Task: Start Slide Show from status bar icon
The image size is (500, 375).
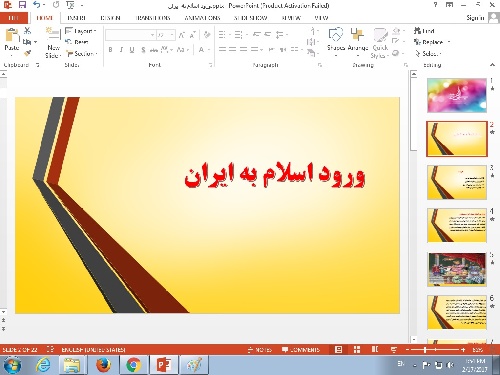Action: [394, 349]
